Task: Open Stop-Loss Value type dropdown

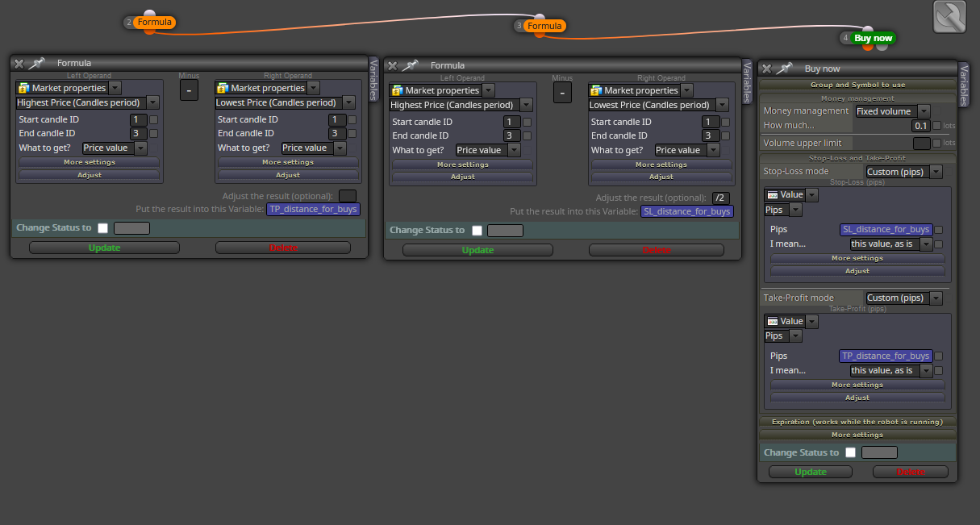Action: [791, 195]
